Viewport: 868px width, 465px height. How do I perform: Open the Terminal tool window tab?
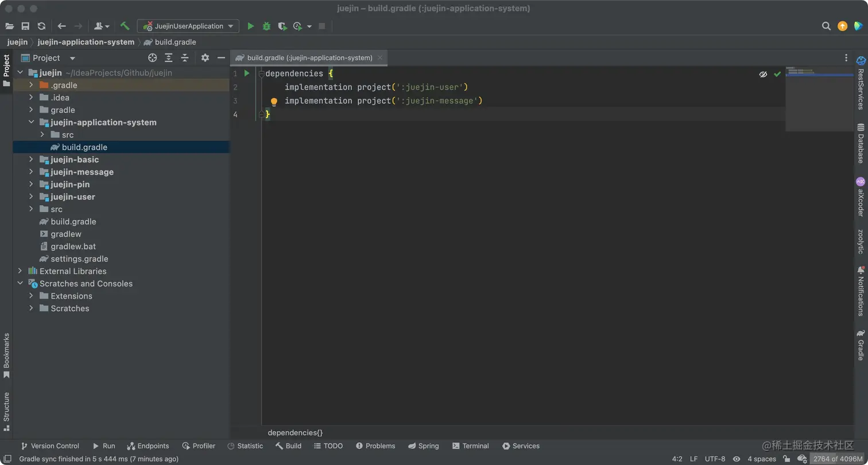[470, 446]
